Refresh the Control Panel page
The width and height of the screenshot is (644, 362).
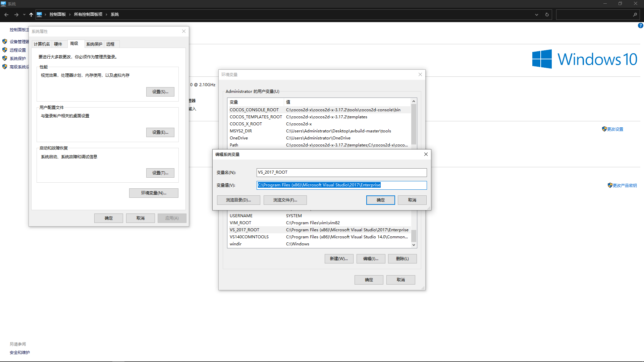point(547,14)
